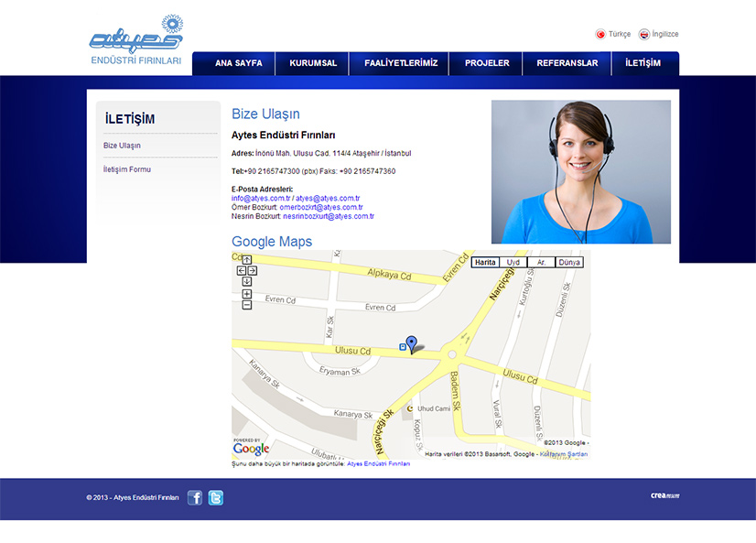
Task: Zoom in on the map with plus
Action: (x=247, y=294)
